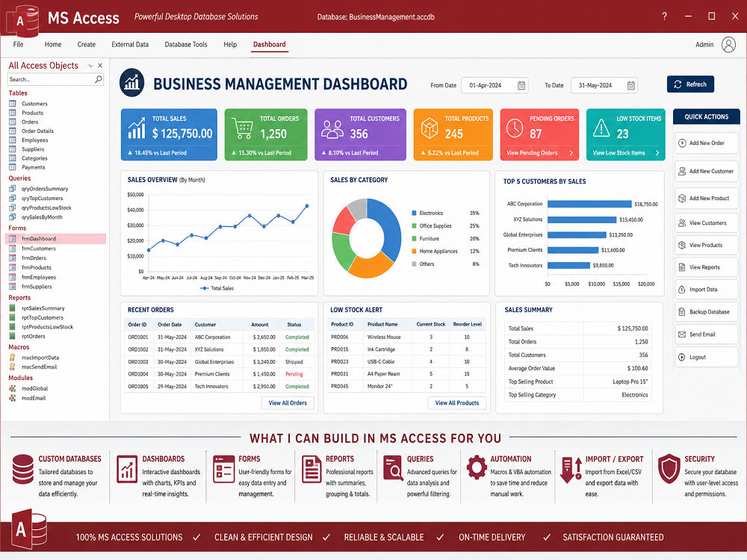Click product PRD006 in Low Stock Alert

click(340, 337)
